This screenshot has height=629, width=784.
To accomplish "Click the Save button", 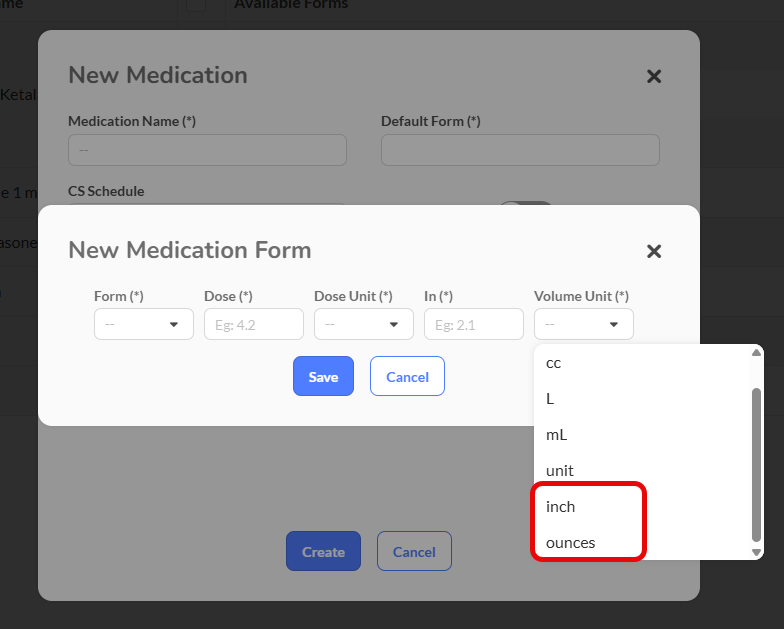I will pos(323,376).
